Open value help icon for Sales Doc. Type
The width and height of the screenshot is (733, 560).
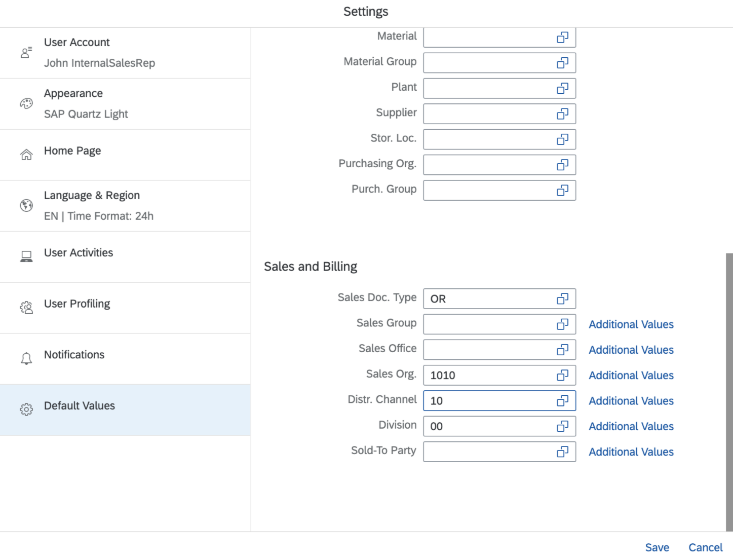click(562, 299)
